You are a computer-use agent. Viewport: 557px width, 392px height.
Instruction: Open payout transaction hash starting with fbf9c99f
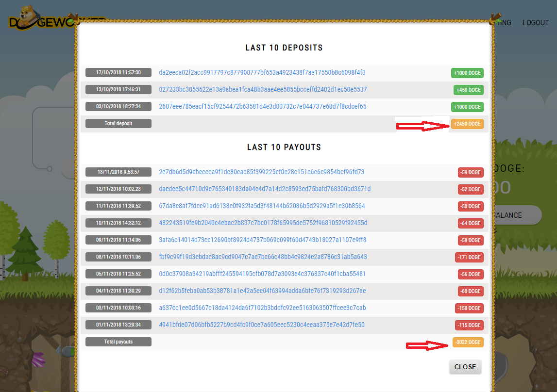263,257
